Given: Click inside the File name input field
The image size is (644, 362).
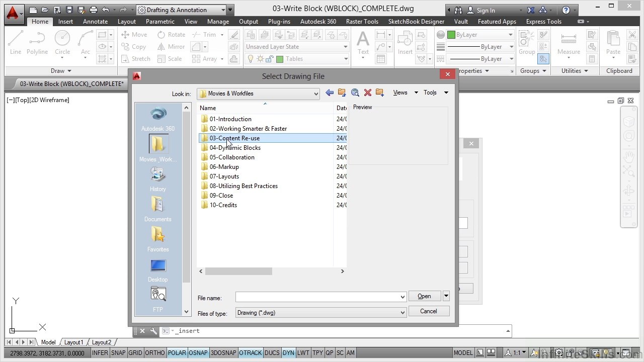Looking at the screenshot, I should point(317,297).
